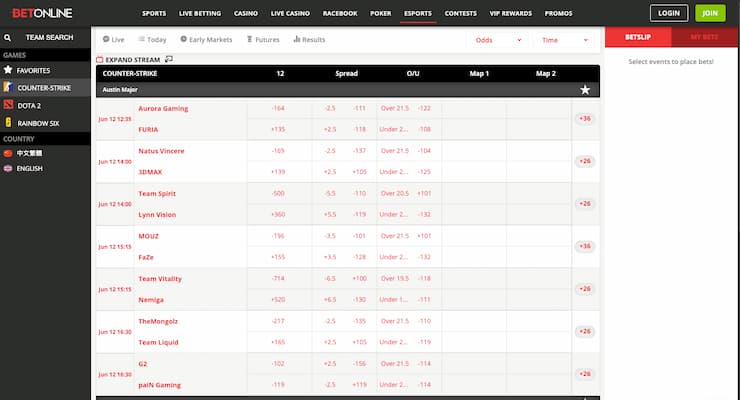Click the stream icon beside Expand Stream

pyautogui.click(x=170, y=60)
